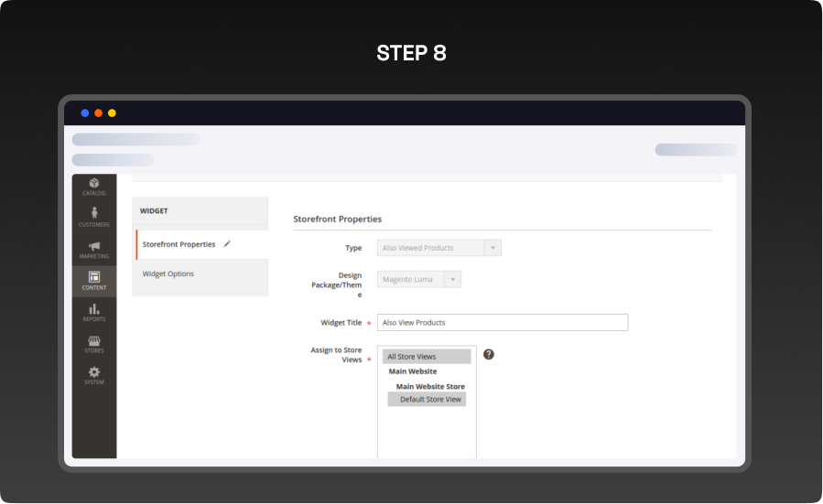
Task: Open the Marketing megaphone icon
Action: [x=94, y=249]
